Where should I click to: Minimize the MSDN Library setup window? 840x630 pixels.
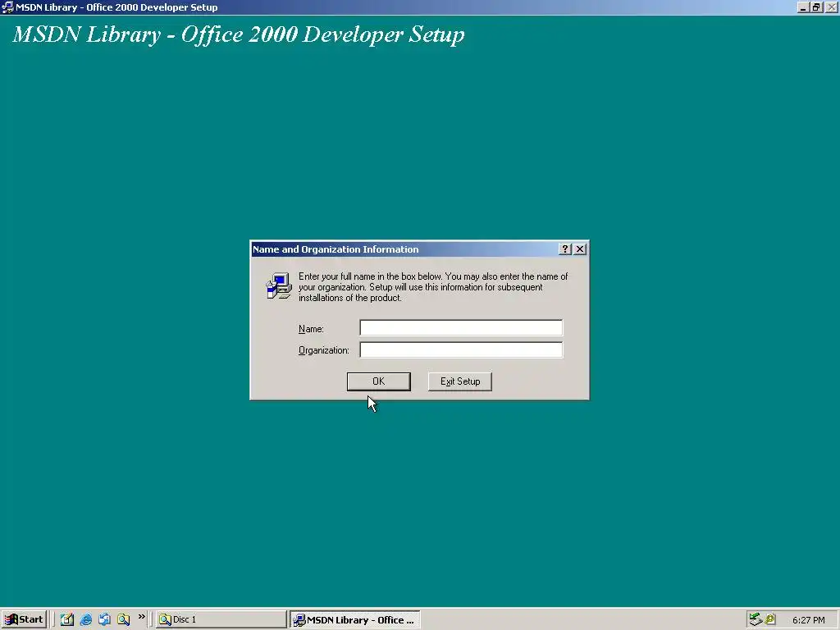[802, 7]
